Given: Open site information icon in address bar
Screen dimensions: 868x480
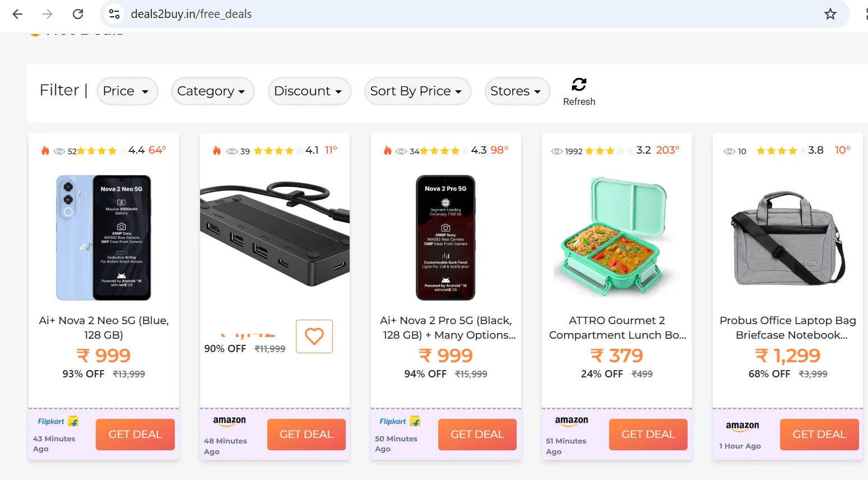Looking at the screenshot, I should coord(114,14).
